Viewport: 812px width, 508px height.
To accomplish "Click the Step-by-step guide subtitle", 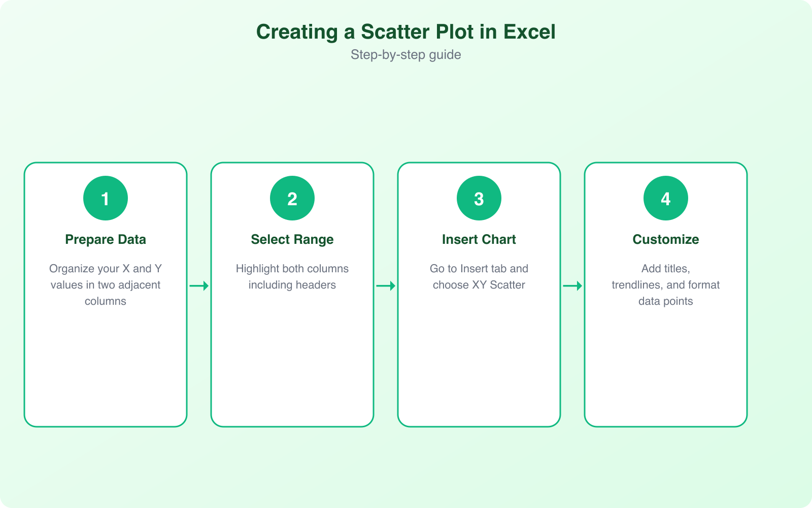I will click(x=405, y=54).
